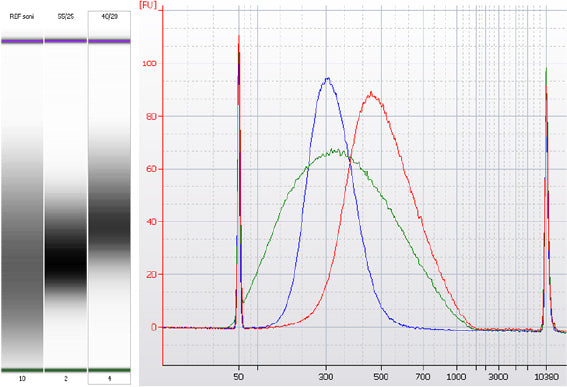The height and width of the screenshot is (387, 567).
Task: Click the 0 value on Y axis
Action: tap(154, 327)
